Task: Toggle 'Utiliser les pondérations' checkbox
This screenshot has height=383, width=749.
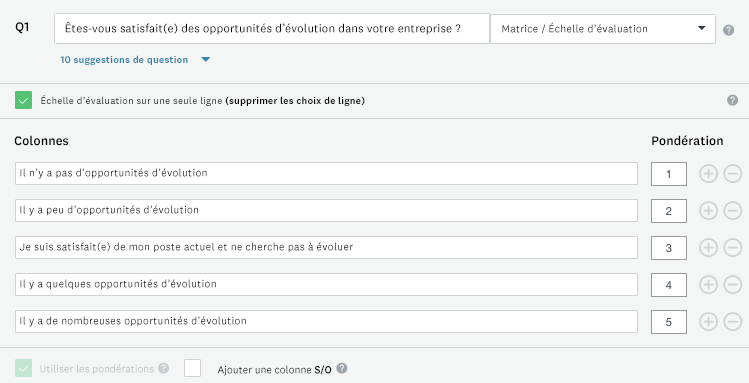Action: [x=23, y=368]
